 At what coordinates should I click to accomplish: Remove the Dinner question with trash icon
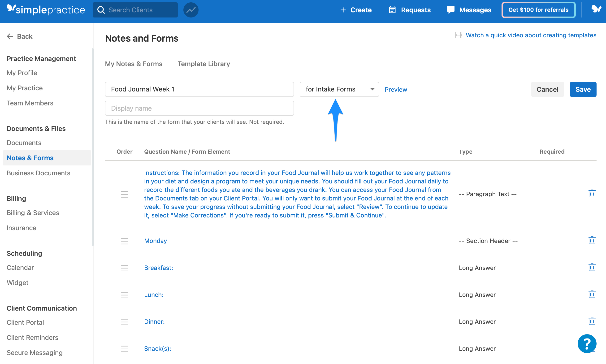(x=592, y=321)
